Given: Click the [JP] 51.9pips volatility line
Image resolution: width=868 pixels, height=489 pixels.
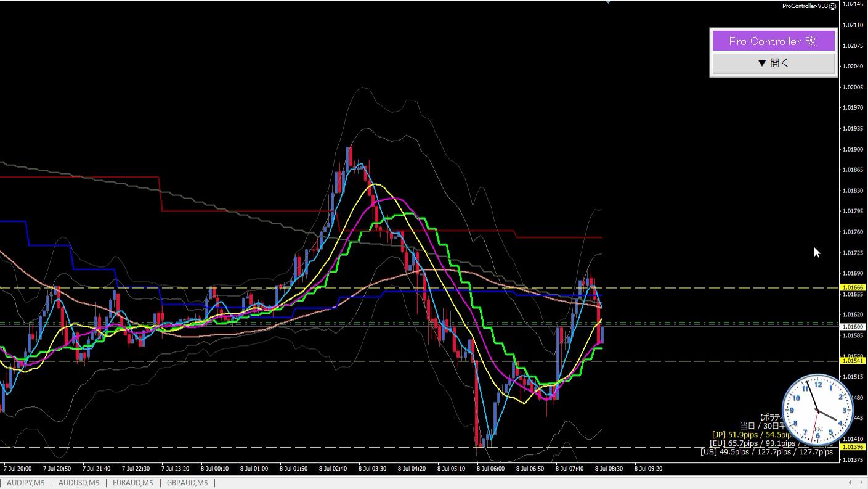Looking at the screenshot, I should coord(752,434).
